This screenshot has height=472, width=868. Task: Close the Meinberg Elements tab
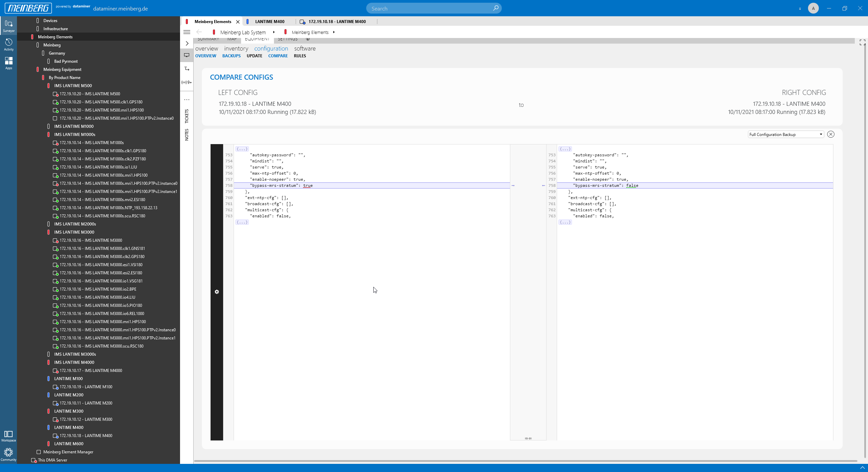[238, 22]
